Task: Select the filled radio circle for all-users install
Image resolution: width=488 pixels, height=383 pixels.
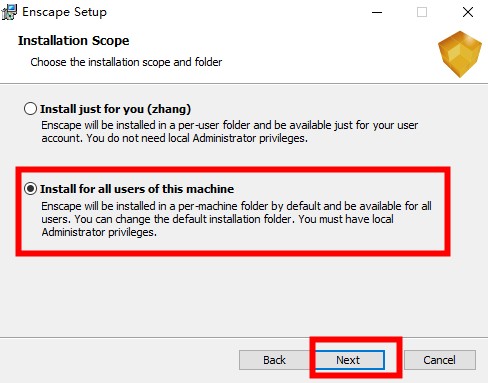Action: point(30,189)
